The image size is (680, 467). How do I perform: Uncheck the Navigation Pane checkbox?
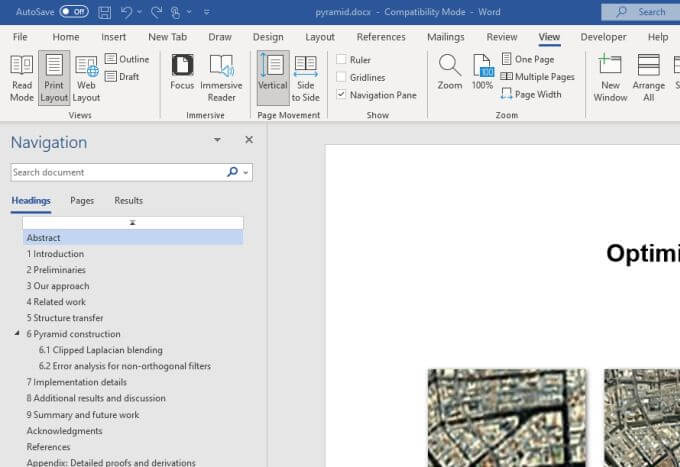click(342, 95)
